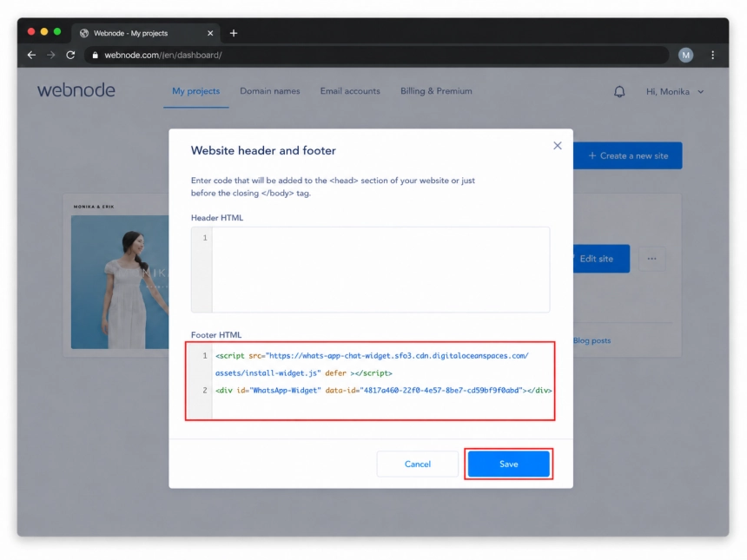This screenshot has height=560, width=747.
Task: Click the Save button in the dialog
Action: pyautogui.click(x=508, y=464)
